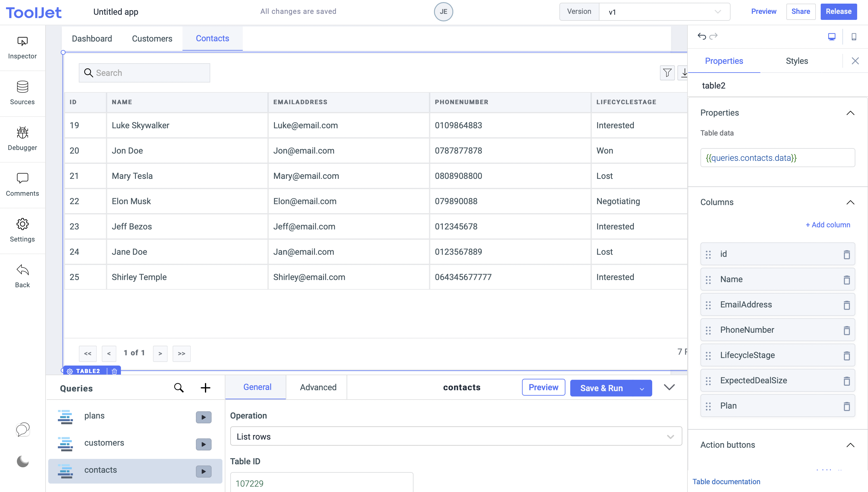Delete the Plan column using trash icon
Screen dimensions: 868x492
(847, 406)
